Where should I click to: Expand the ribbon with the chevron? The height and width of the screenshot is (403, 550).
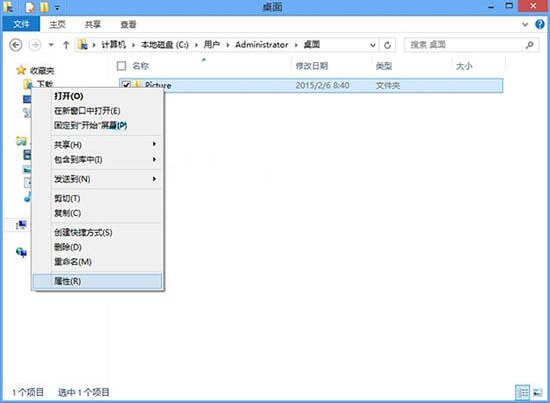pos(525,25)
